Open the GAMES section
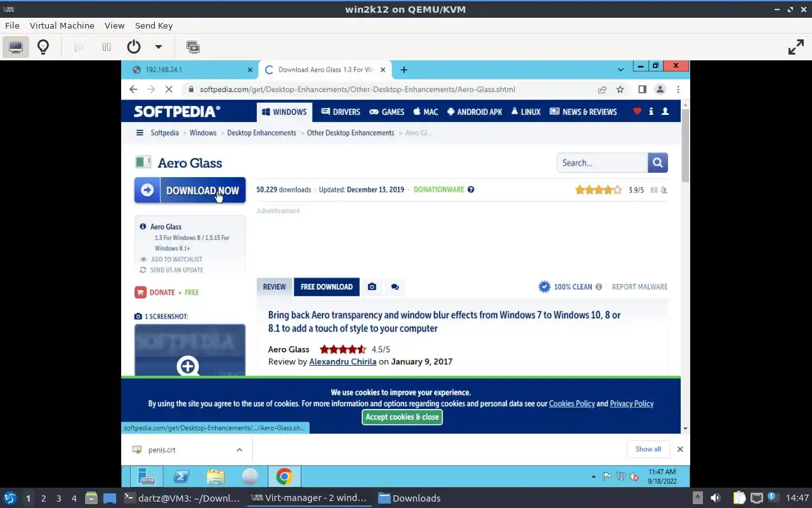812x508 pixels. point(387,112)
